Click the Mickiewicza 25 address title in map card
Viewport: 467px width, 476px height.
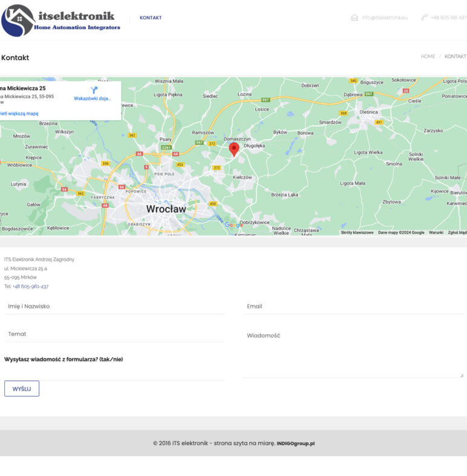tap(23, 88)
